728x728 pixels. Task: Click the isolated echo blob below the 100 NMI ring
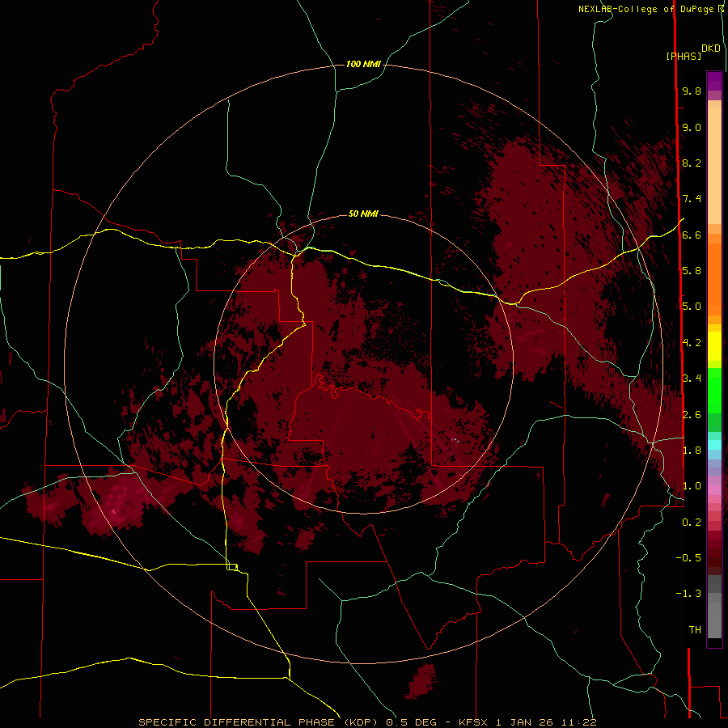(422, 681)
